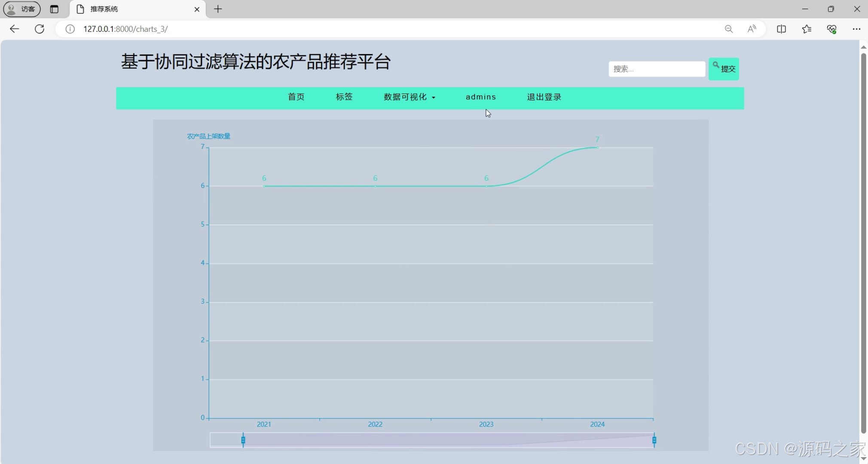The height and width of the screenshot is (464, 868).
Task: Click the data zoom slider's shaded range
Action: tap(449, 440)
